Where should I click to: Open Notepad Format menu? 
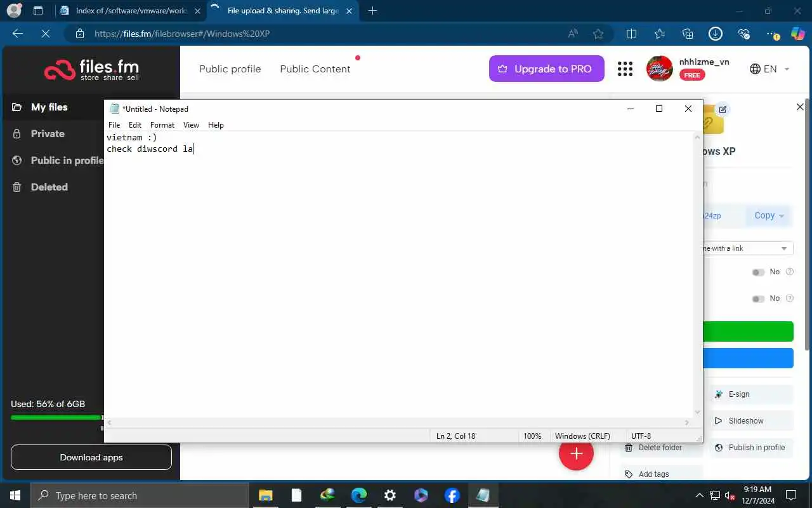click(162, 125)
